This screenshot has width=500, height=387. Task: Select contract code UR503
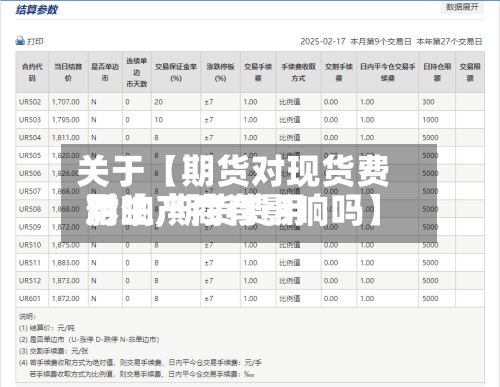click(30, 120)
